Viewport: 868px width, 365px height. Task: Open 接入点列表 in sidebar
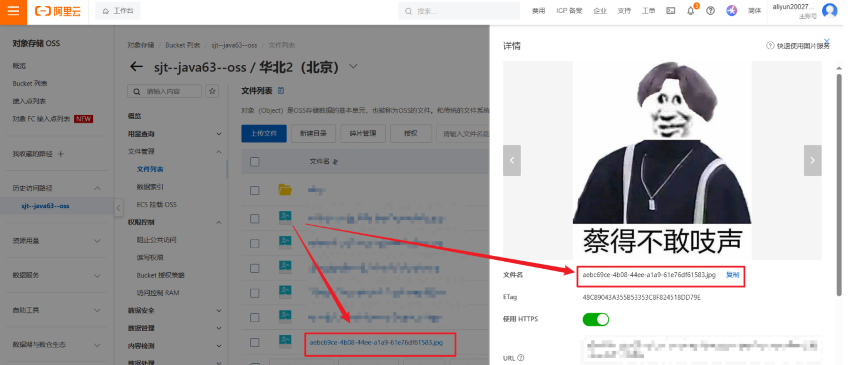[29, 101]
